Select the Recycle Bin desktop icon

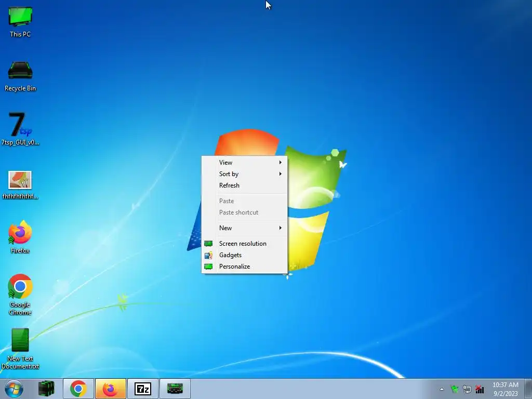click(x=20, y=76)
